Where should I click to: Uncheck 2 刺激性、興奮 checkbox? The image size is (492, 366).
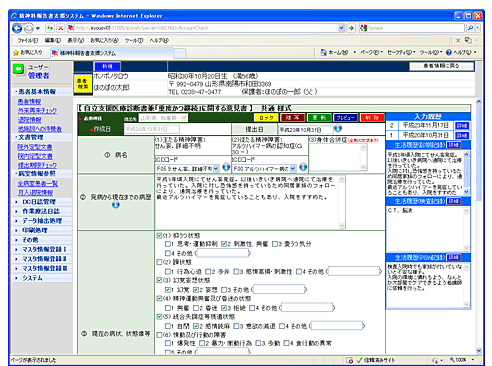tap(224, 244)
